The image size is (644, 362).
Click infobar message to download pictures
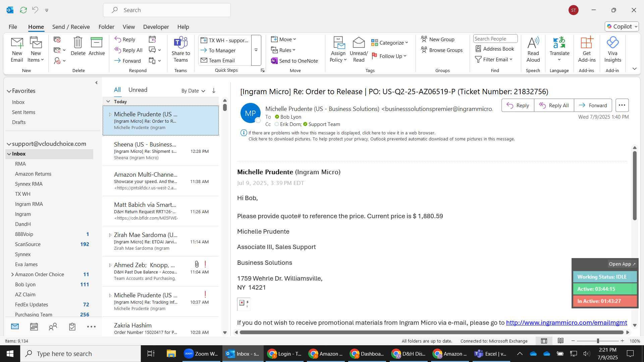tap(381, 139)
